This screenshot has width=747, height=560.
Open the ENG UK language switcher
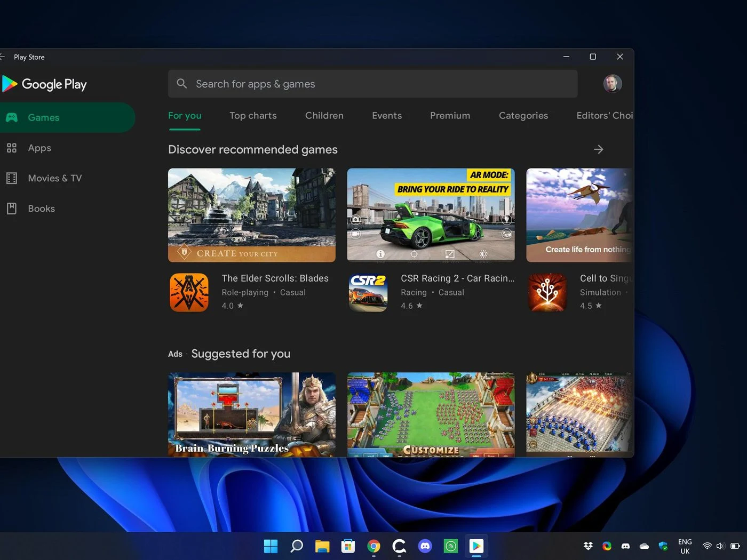685,546
